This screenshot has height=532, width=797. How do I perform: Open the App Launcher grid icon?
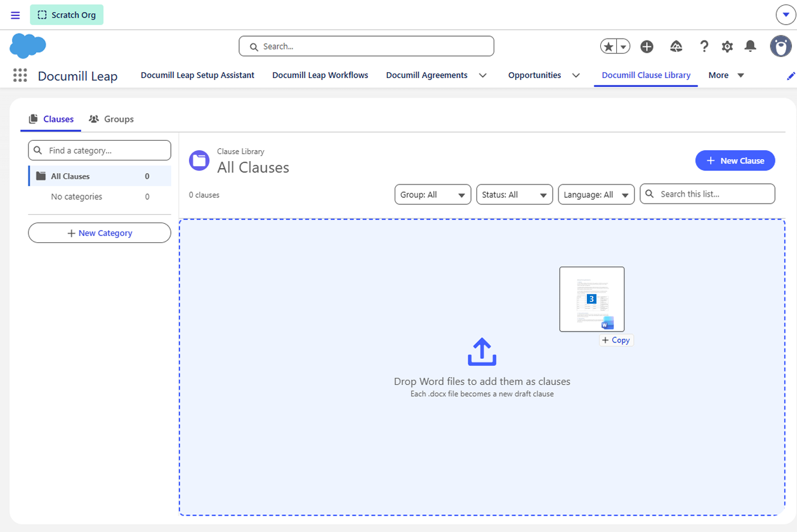[x=20, y=75]
